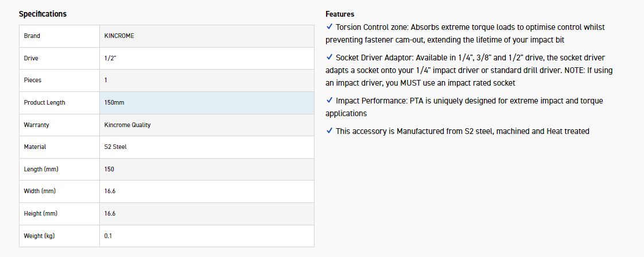644x257 pixels.
Task: Select the Pieces row label
Action: (33, 80)
